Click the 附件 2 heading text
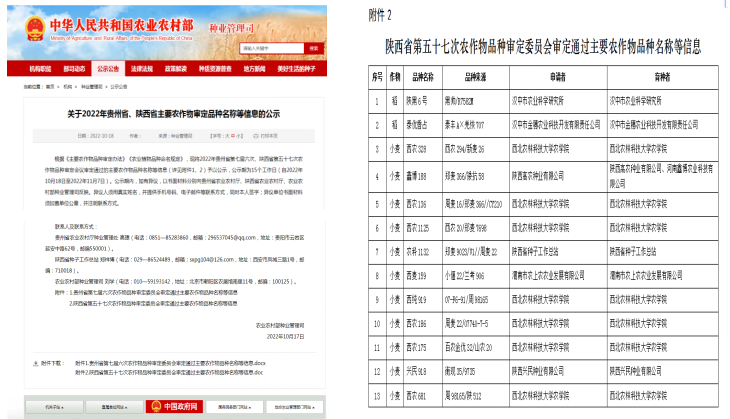The image size is (730, 419). (380, 16)
